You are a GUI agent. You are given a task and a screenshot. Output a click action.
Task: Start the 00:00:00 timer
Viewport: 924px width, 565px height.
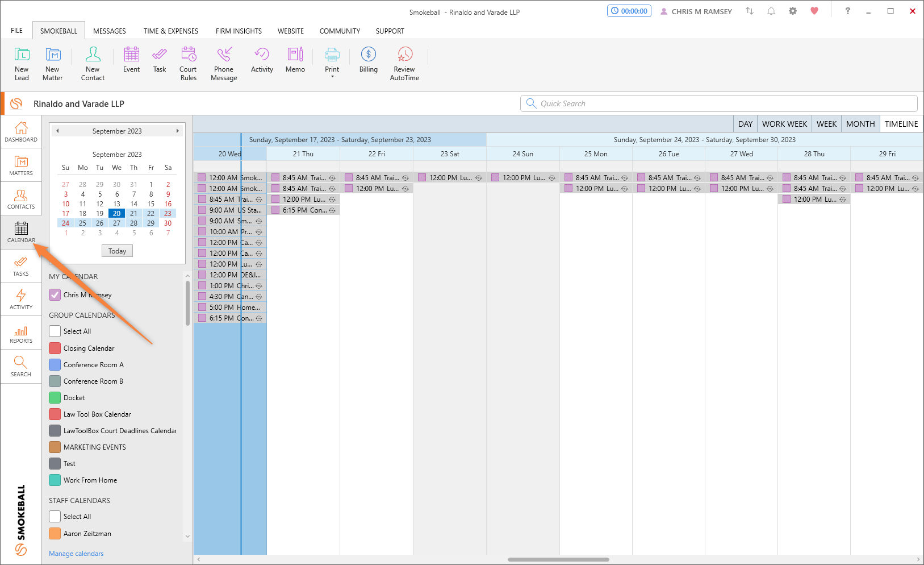pyautogui.click(x=629, y=11)
